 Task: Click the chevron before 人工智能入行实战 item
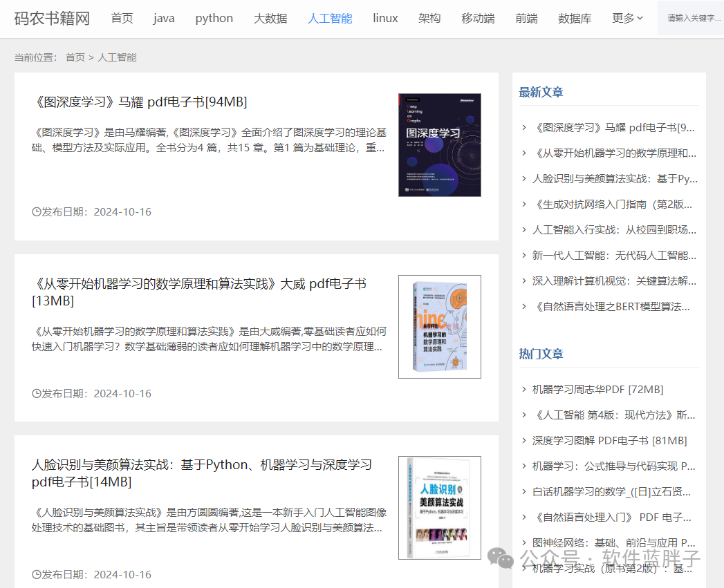(524, 230)
